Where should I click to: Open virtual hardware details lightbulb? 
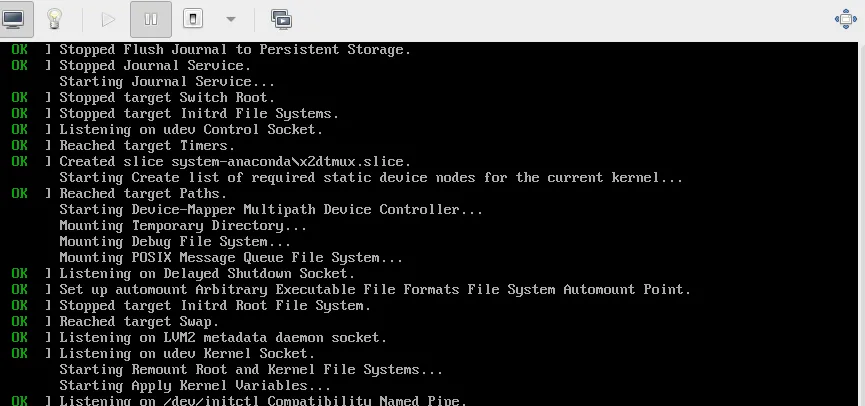[x=55, y=18]
